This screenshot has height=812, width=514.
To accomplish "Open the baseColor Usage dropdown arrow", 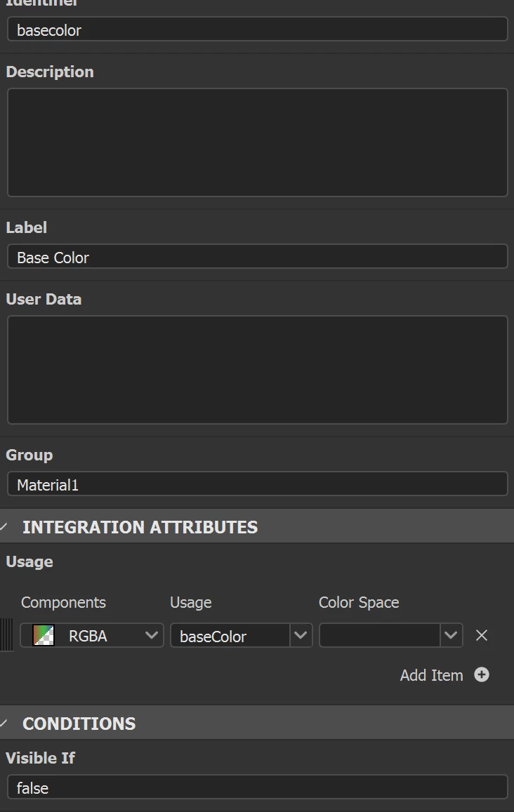I will (x=301, y=636).
